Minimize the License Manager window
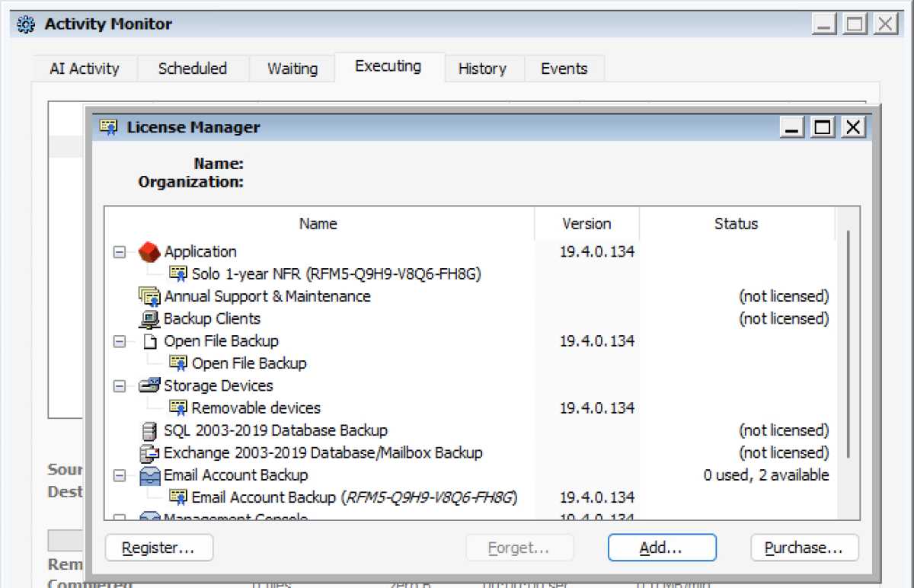 pos(793,127)
